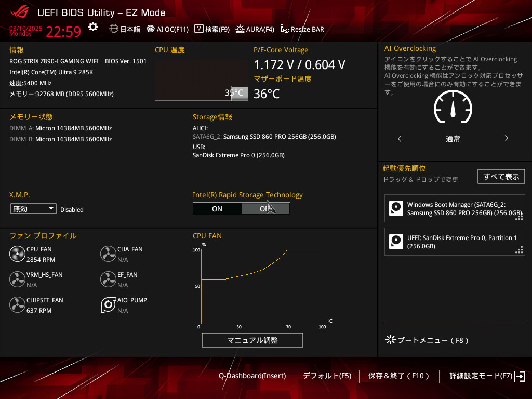Image resolution: width=532 pixels, height=399 pixels.
Task: Click the ROG logo icon
Action: tap(19, 12)
